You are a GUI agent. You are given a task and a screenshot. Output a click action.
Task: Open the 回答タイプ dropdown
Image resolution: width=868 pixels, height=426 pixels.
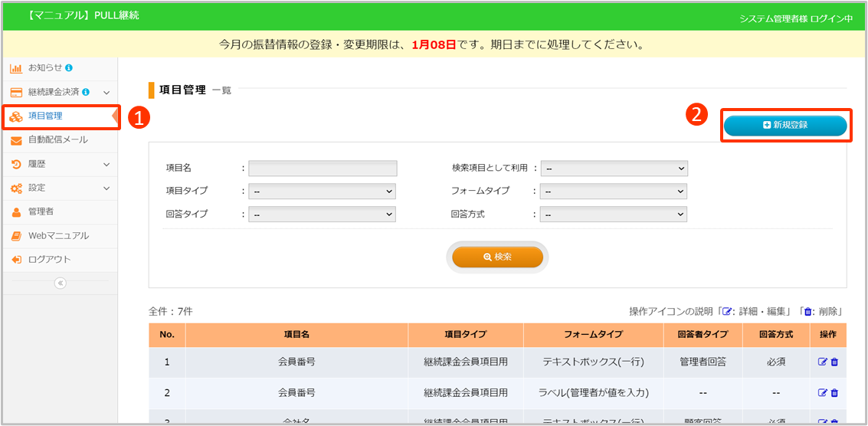[322, 215]
